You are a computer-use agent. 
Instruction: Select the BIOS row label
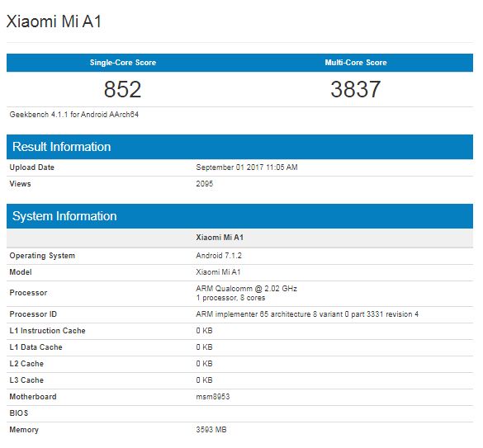click(x=19, y=413)
